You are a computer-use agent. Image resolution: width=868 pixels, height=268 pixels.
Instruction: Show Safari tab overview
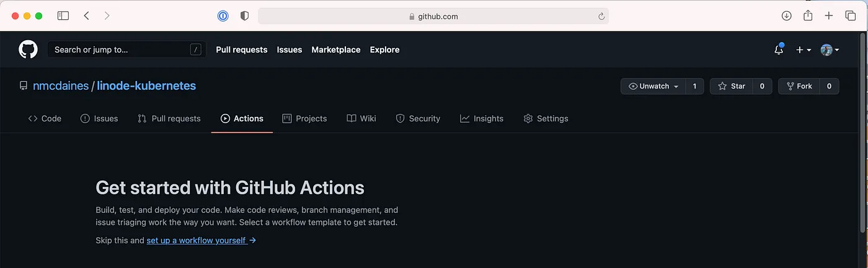tap(850, 16)
